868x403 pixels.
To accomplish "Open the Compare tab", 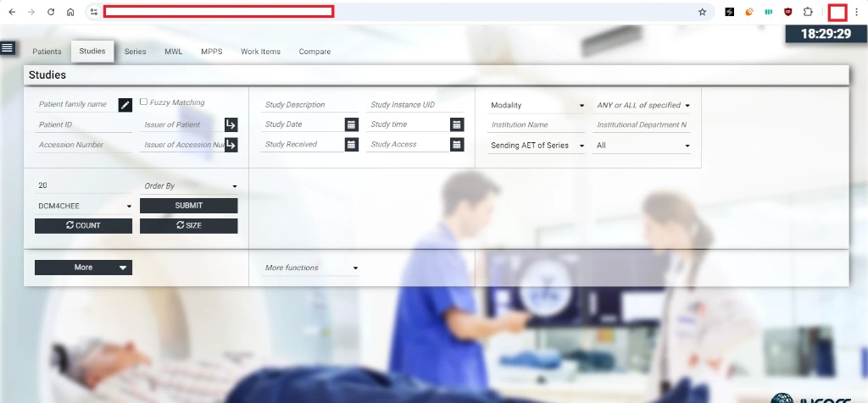I will tap(315, 52).
